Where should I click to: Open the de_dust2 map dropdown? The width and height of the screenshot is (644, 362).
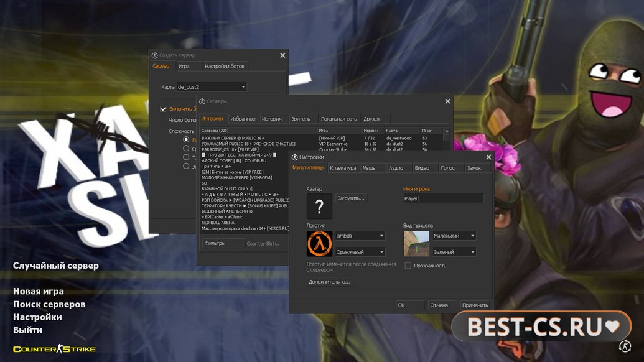point(212,87)
